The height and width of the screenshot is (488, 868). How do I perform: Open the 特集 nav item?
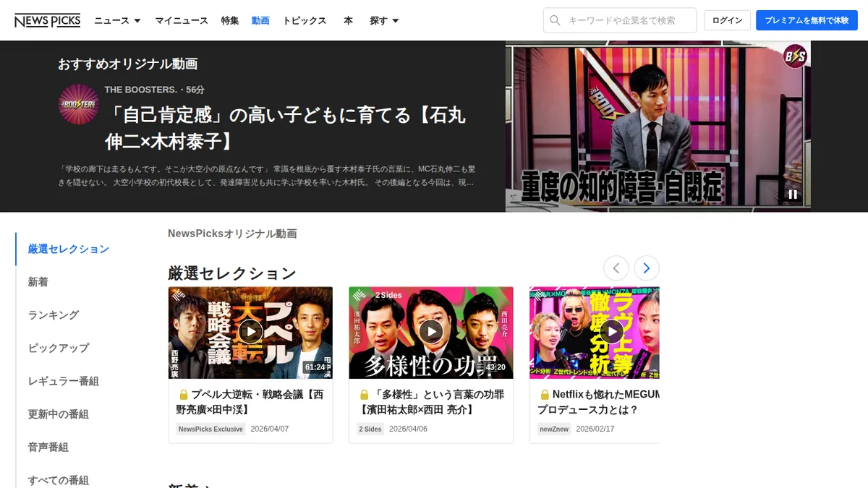point(230,20)
